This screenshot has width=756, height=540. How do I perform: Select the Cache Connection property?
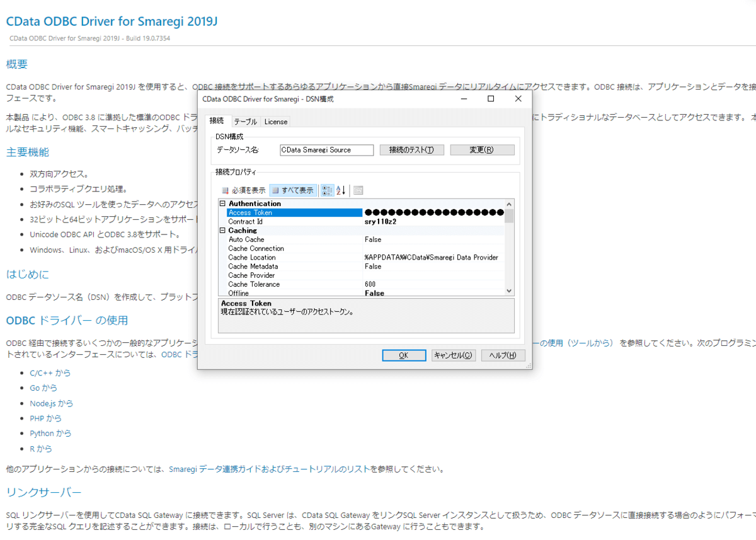click(x=365, y=248)
